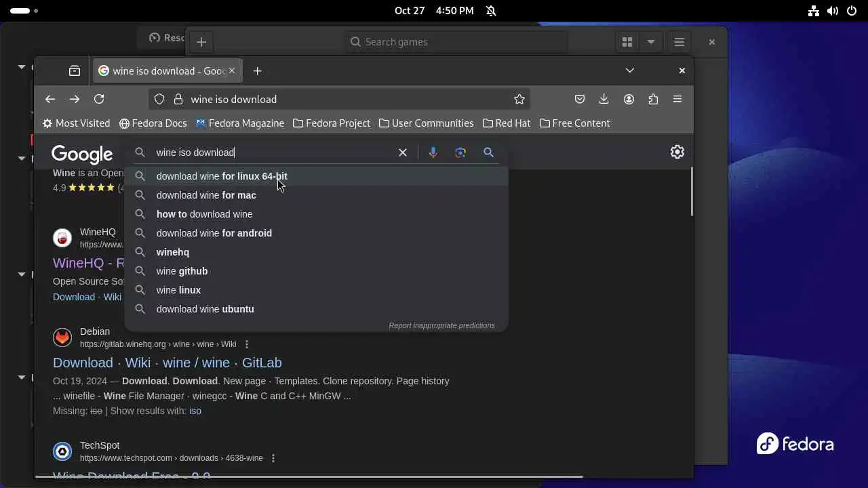The width and height of the screenshot is (868, 488).
Task: Select the 'wine linux' suggestion
Action: (x=317, y=290)
